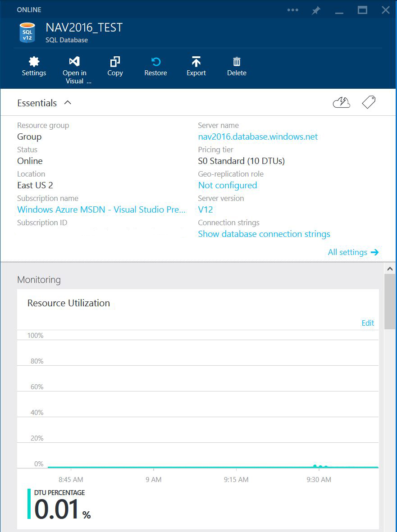Maximize the blade

362,10
